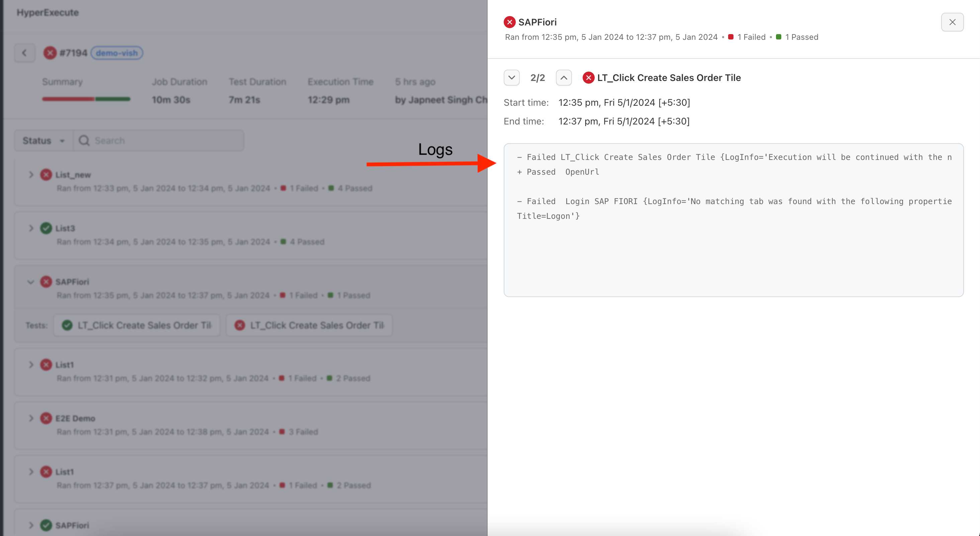The height and width of the screenshot is (536, 980).
Task: Open the Status filter dropdown
Action: [43, 141]
